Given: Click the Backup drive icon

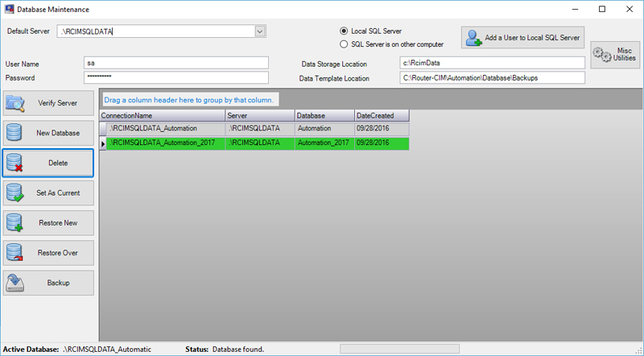Looking at the screenshot, I should tap(15, 283).
